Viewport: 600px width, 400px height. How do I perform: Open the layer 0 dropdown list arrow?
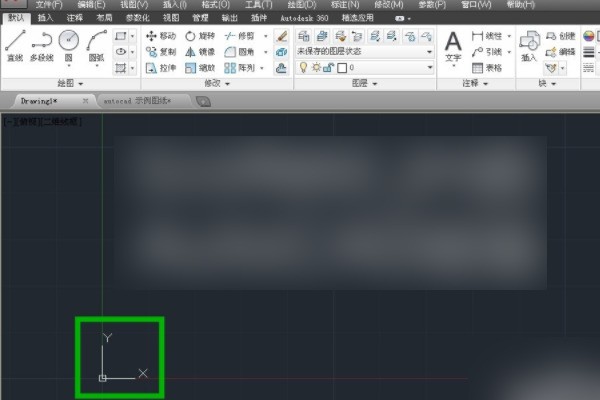pyautogui.click(x=430, y=68)
